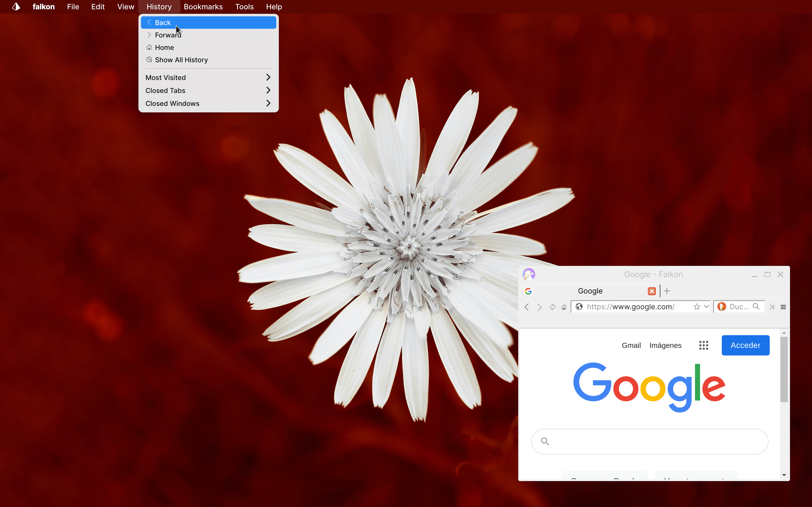Image resolution: width=812 pixels, height=507 pixels.
Task: Click the magnifier in the web search bar
Action: click(756, 306)
